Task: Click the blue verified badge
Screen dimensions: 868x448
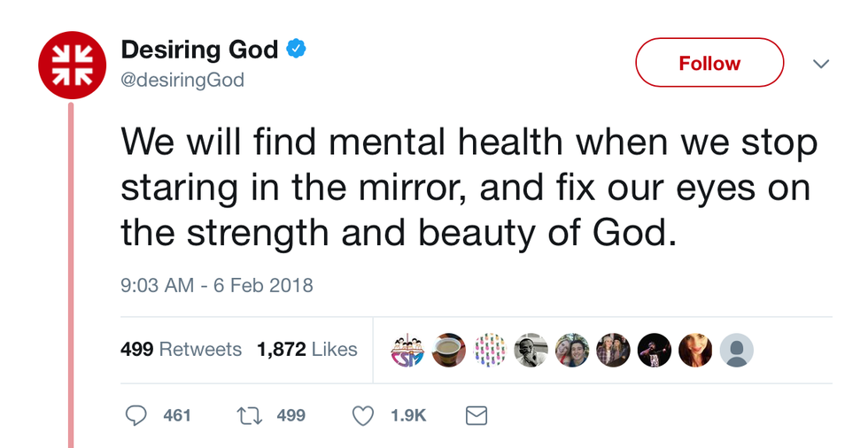Action: [x=296, y=50]
